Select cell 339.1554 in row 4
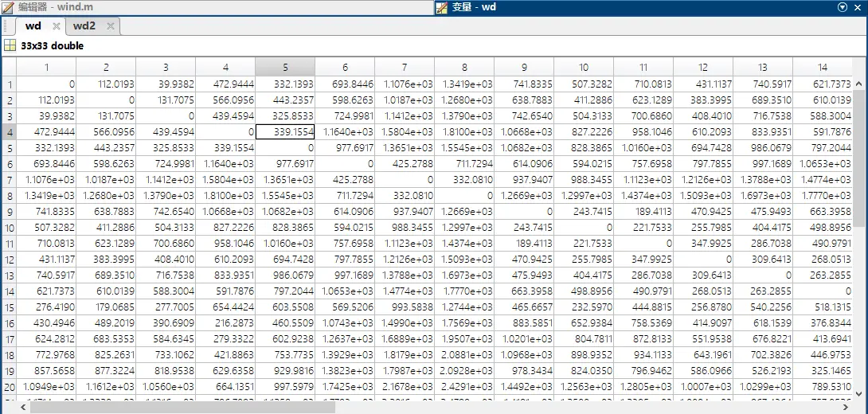This screenshot has height=414, width=868. click(x=285, y=132)
